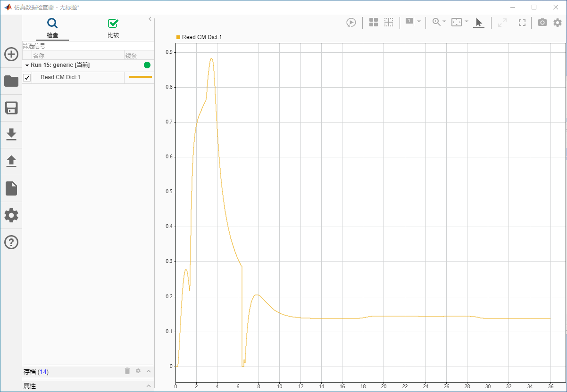Click the clear subplots dotted-grid icon

(x=389, y=22)
